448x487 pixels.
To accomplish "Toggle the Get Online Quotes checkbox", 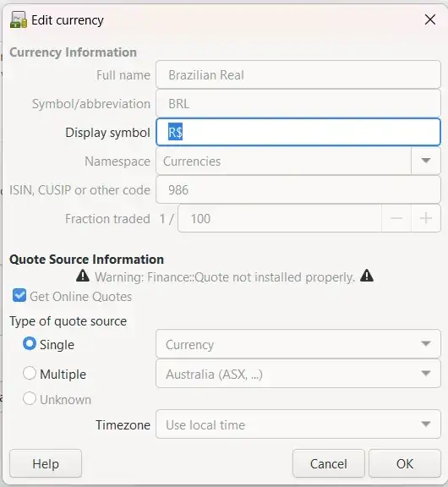I will click(x=19, y=295).
